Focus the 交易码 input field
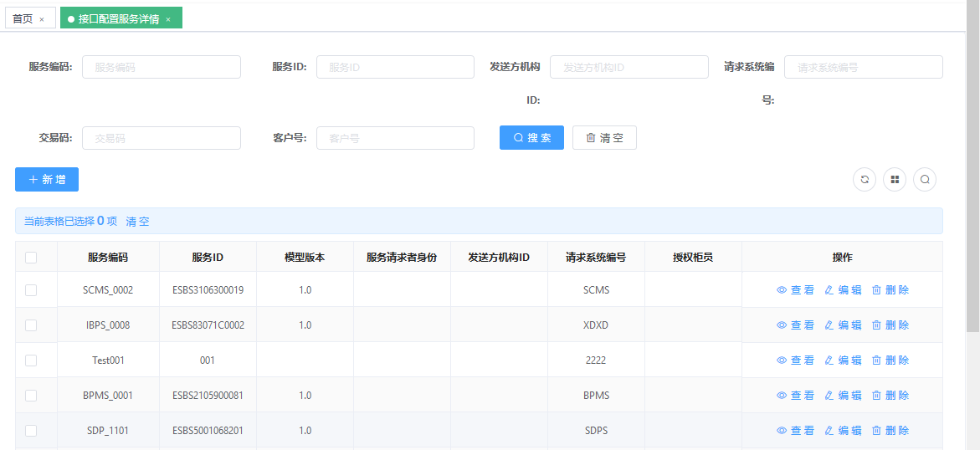This screenshot has height=450, width=980. (x=162, y=138)
